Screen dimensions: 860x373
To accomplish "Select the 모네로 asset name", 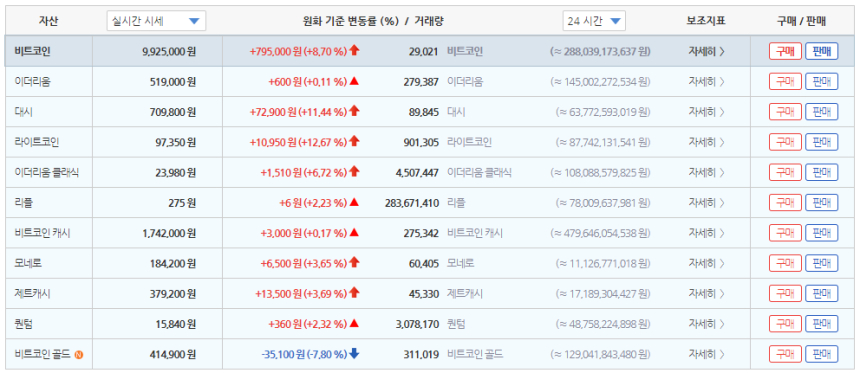I will [28, 263].
